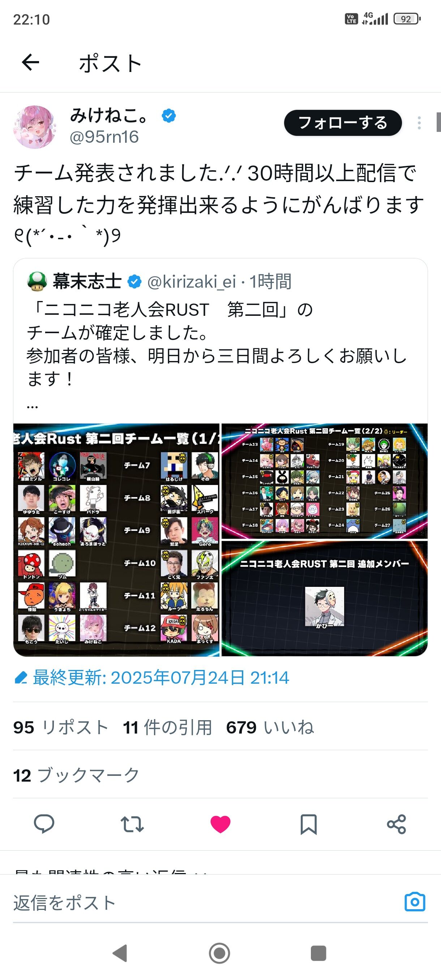Tap the Android home navigation button
This screenshot has height=980, width=441.
(219, 953)
